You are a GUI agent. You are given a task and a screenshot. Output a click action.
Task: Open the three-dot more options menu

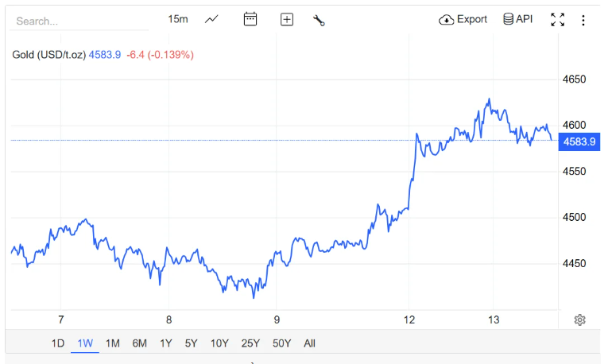pos(583,20)
